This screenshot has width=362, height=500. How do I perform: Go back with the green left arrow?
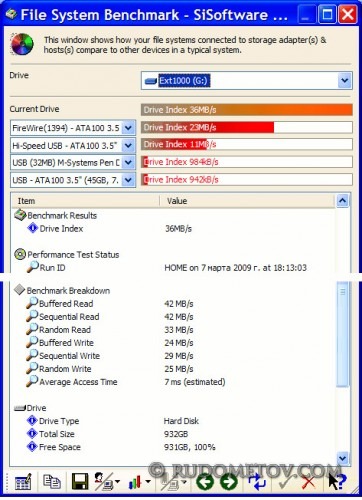click(205, 482)
